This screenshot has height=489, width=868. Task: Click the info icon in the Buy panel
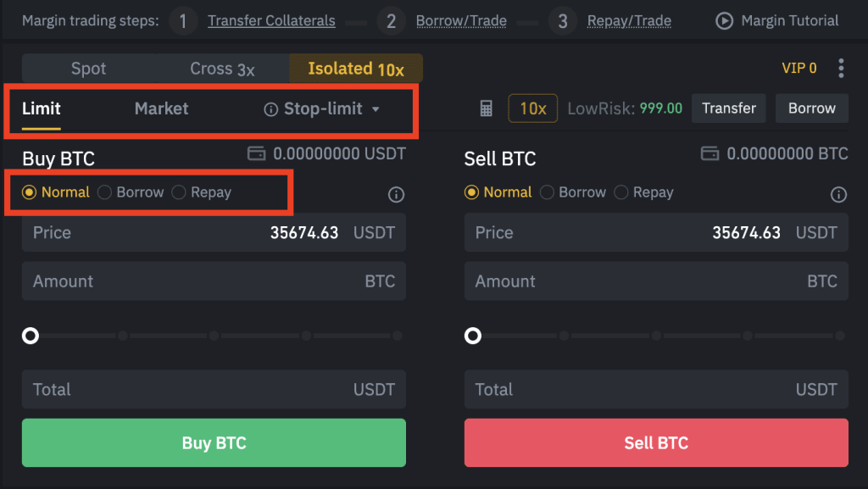(x=395, y=195)
